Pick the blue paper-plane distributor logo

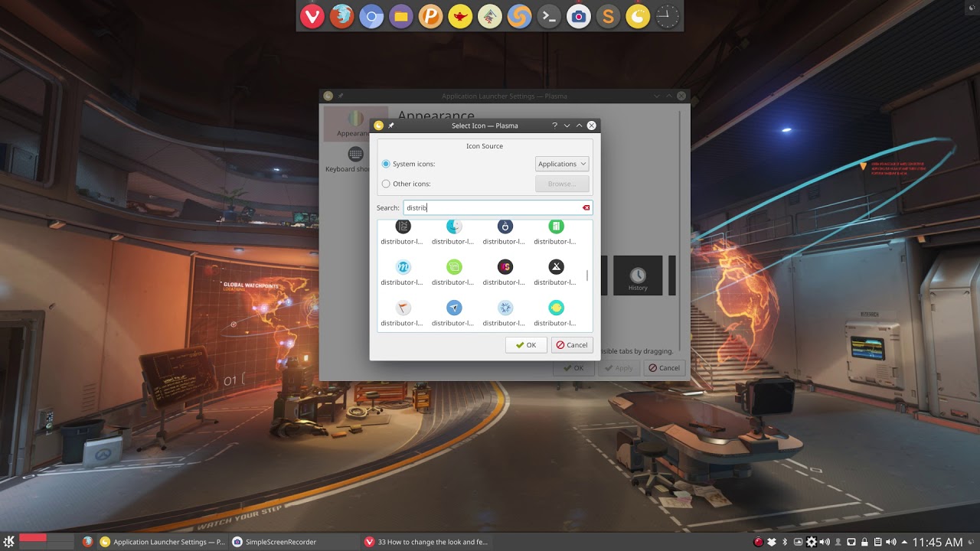454,308
